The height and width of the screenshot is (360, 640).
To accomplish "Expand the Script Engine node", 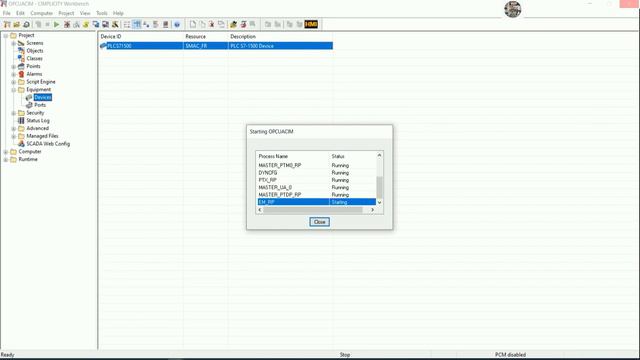I will click(13, 82).
